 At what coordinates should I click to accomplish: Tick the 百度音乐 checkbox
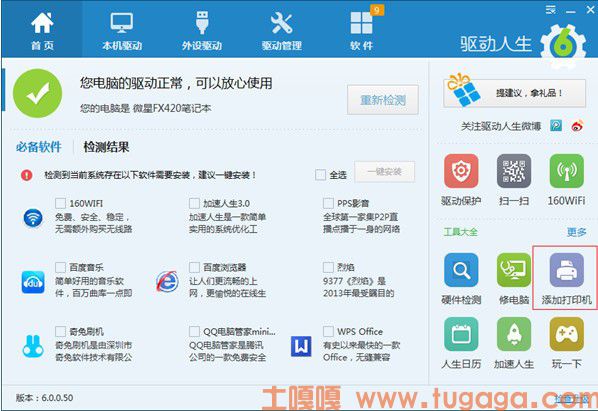click(60, 267)
